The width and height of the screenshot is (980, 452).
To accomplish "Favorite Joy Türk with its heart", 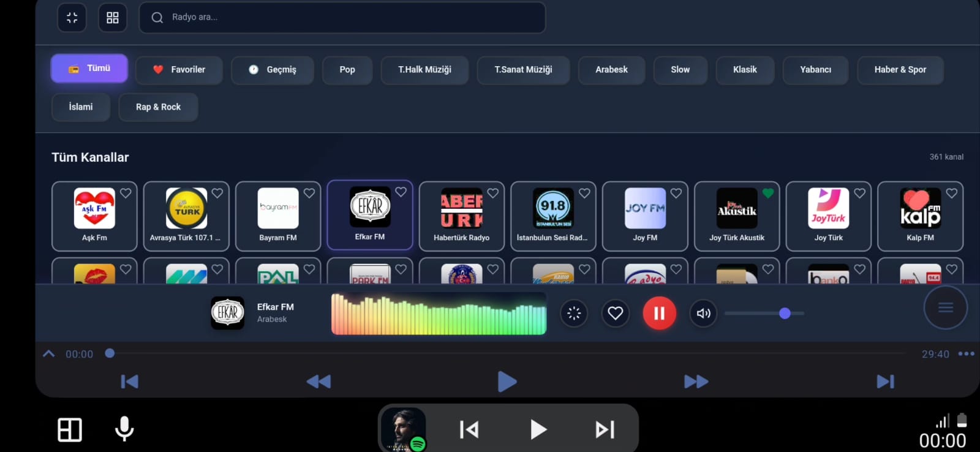I will coord(860,193).
